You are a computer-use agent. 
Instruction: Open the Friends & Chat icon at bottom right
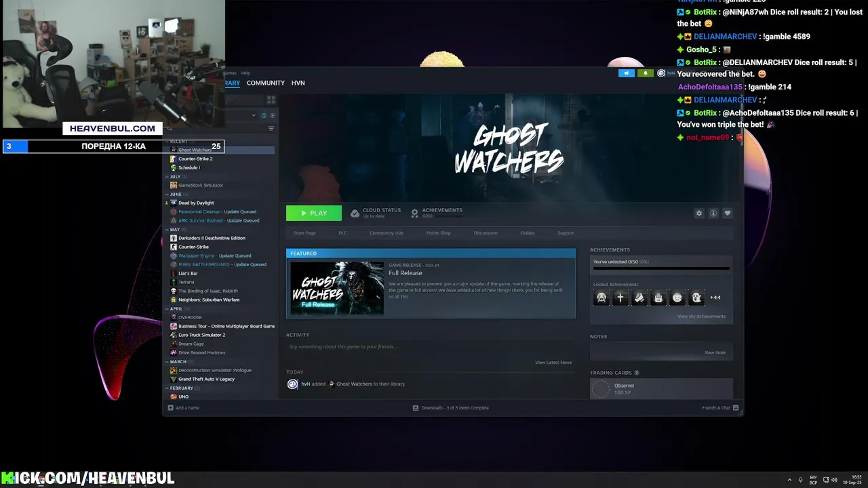coord(736,408)
